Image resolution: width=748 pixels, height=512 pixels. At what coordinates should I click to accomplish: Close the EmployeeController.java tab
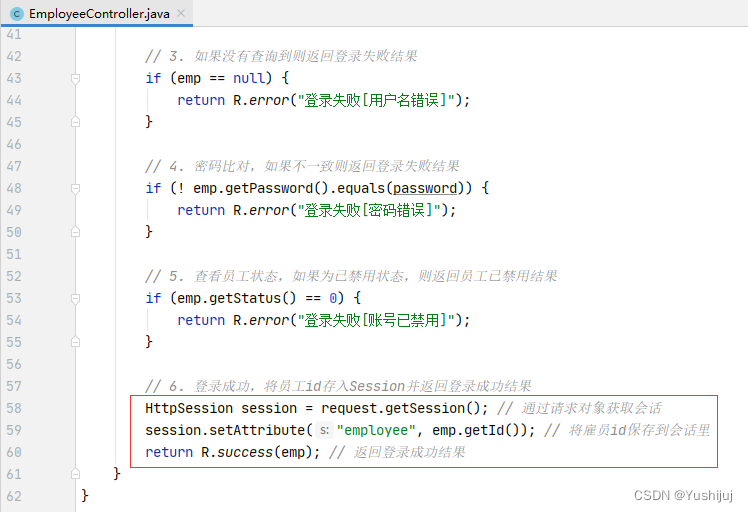[181, 13]
